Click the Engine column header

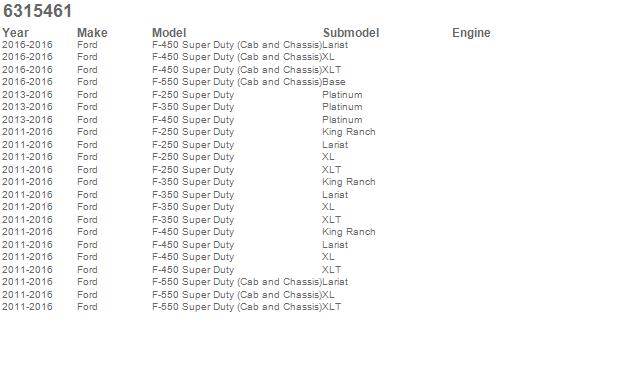[471, 33]
